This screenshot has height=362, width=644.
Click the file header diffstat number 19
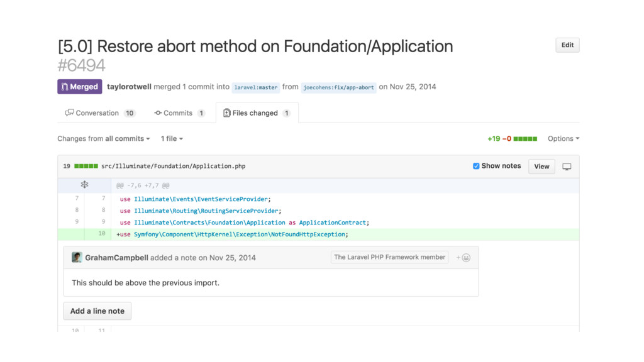tap(67, 166)
